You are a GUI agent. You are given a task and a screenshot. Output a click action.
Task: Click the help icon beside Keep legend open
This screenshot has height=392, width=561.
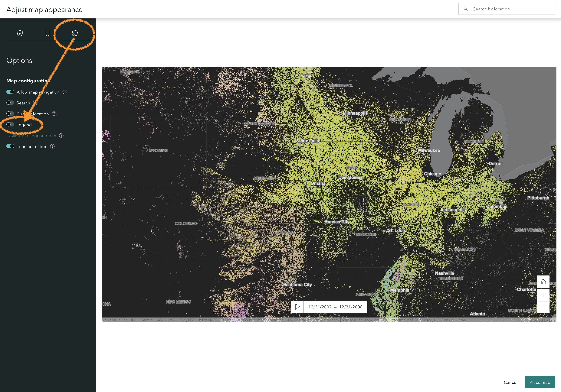62,135
